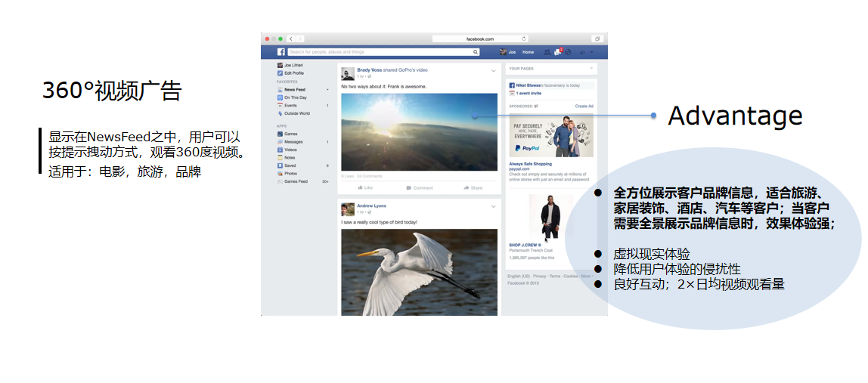Open the SHOP J.CREW sponsored link
Image resolution: width=868 pixels, height=383 pixels.
525,245
